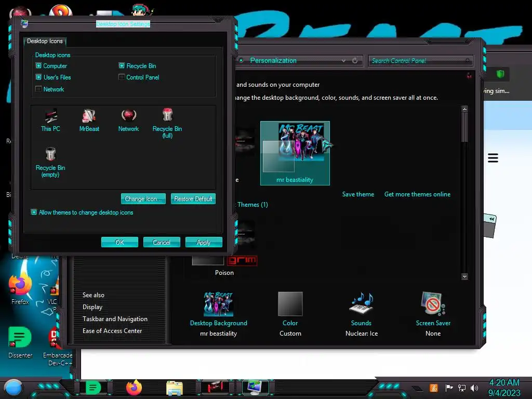Uncheck the User's Files checkbox
532x399 pixels.
click(x=38, y=77)
